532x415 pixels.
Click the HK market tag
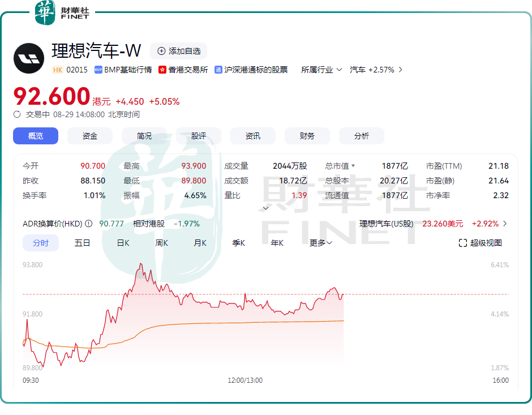[58, 70]
